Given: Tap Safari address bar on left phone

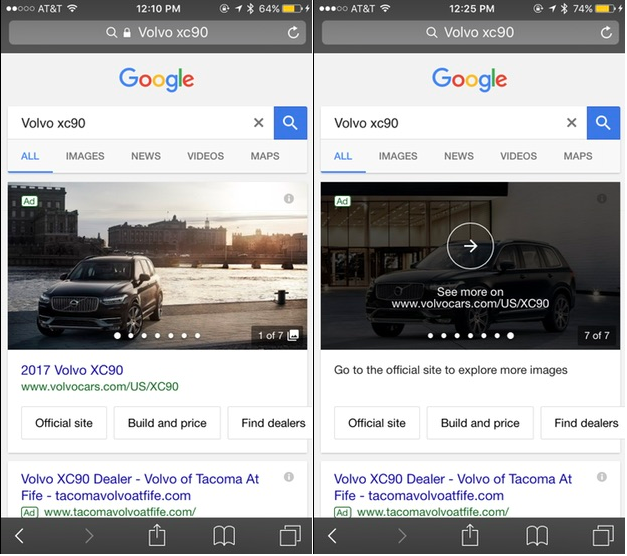Looking at the screenshot, I should (x=157, y=32).
